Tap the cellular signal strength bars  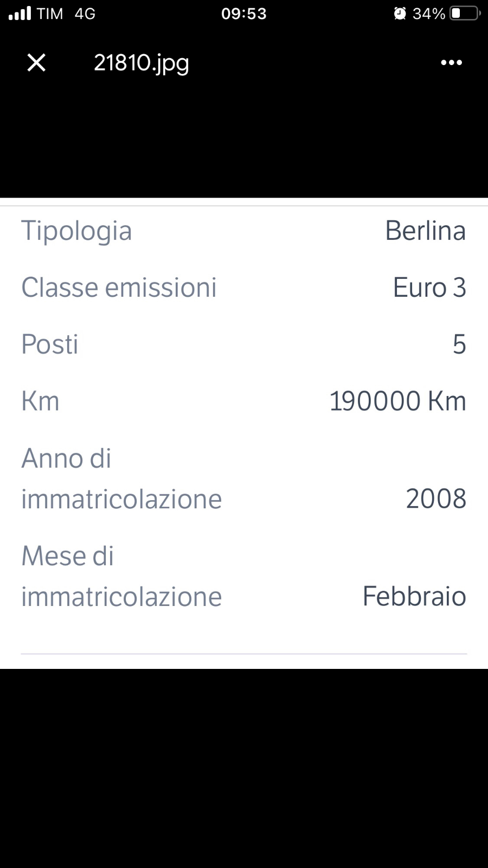pos(20,14)
